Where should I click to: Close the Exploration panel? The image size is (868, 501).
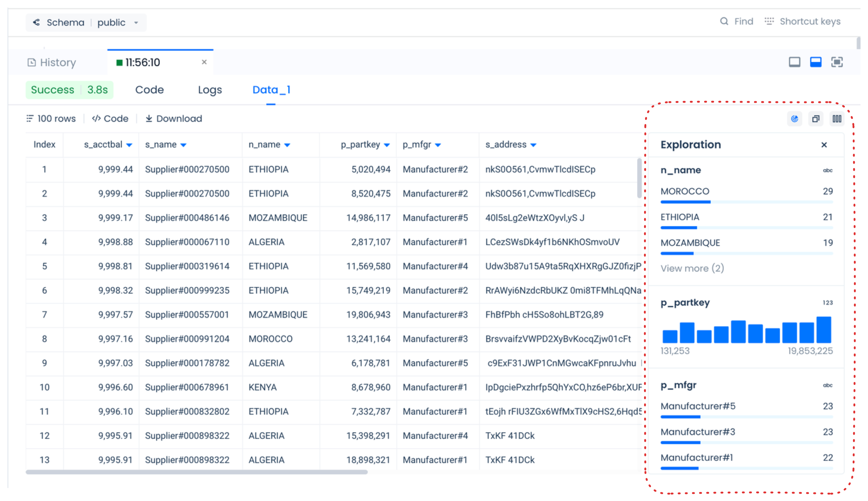(824, 145)
